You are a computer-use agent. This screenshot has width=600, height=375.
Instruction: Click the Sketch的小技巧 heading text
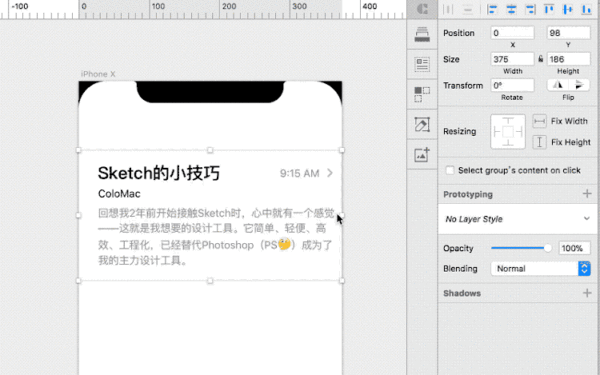(159, 173)
